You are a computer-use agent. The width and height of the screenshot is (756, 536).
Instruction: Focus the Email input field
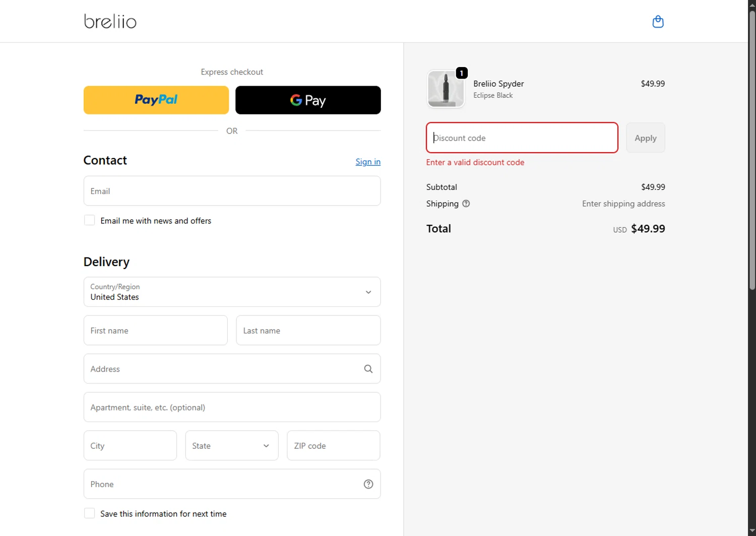pos(232,191)
